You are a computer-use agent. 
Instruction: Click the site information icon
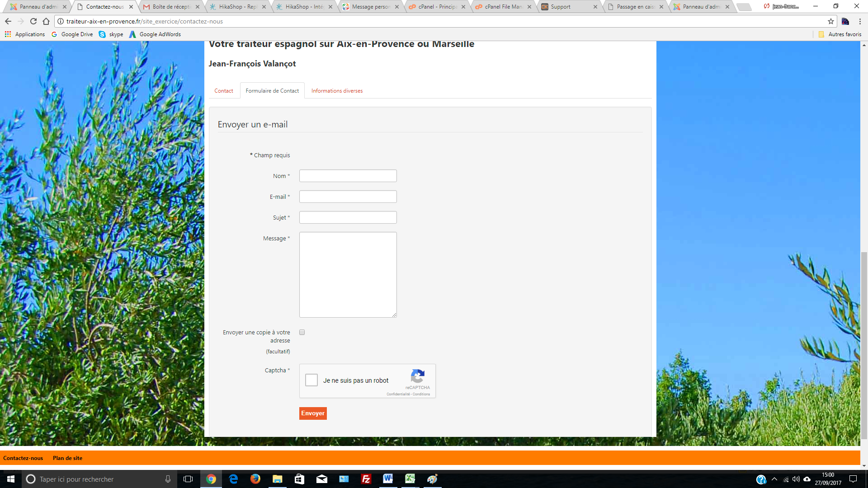coord(61,21)
